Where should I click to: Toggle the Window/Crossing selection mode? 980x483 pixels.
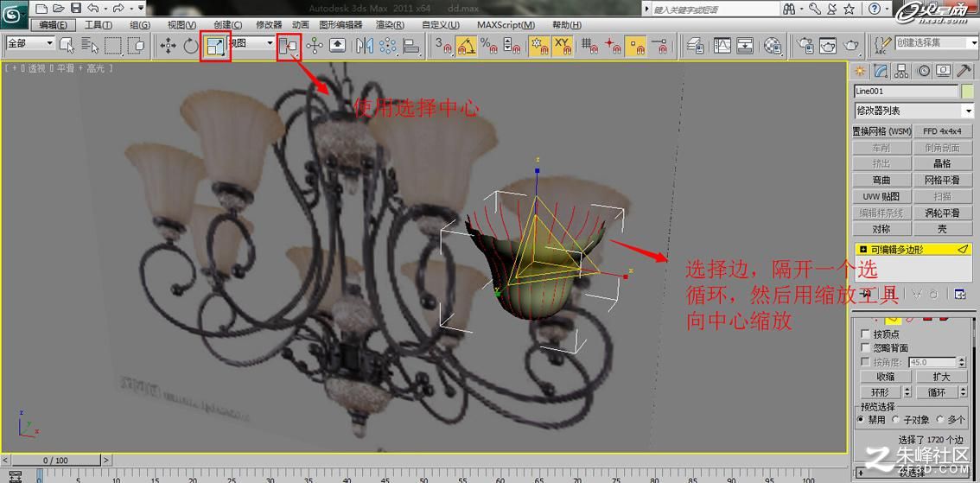pyautogui.click(x=136, y=45)
